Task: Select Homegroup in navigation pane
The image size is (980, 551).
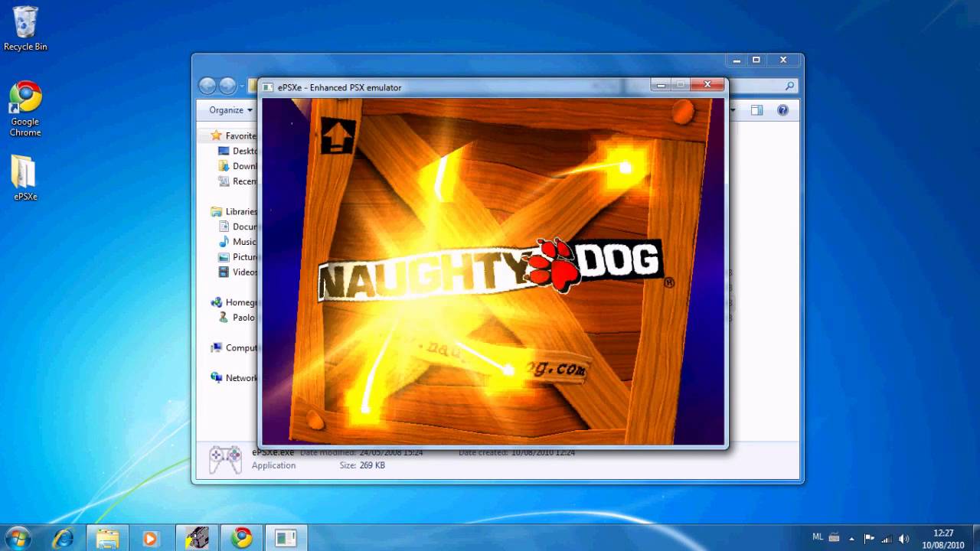Action: click(234, 302)
